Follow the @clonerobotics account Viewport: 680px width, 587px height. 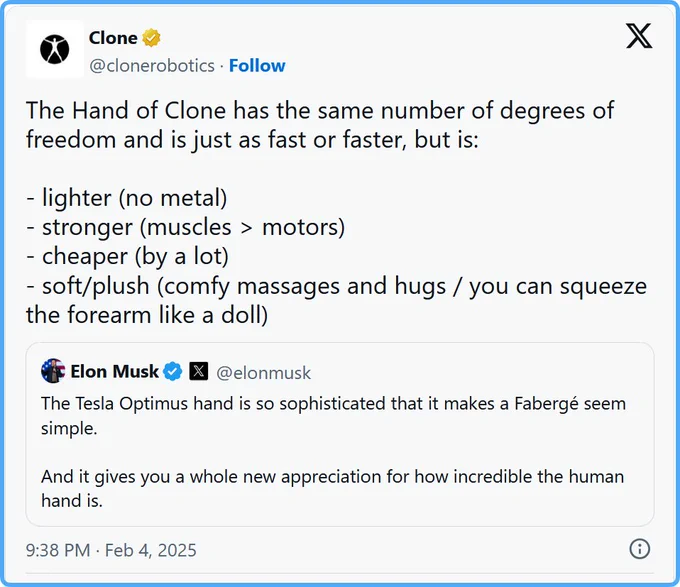coord(257,66)
